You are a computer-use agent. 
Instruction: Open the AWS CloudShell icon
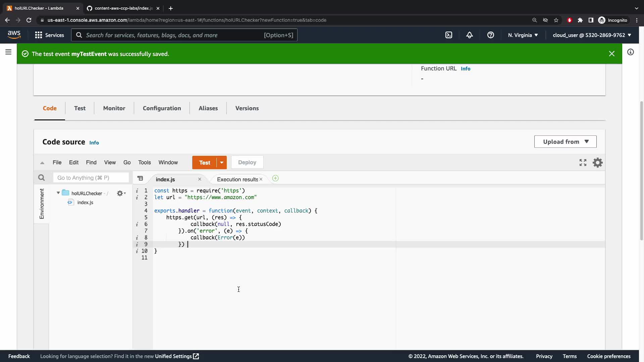pos(449,35)
